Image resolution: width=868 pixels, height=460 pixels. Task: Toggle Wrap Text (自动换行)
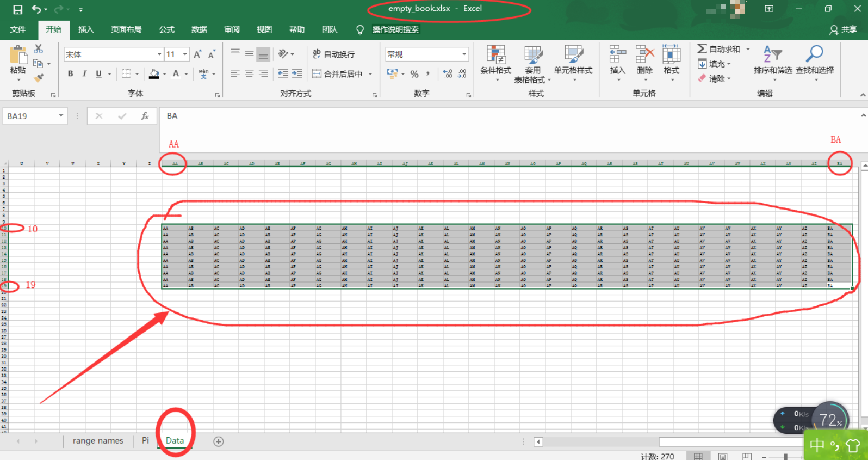(334, 54)
